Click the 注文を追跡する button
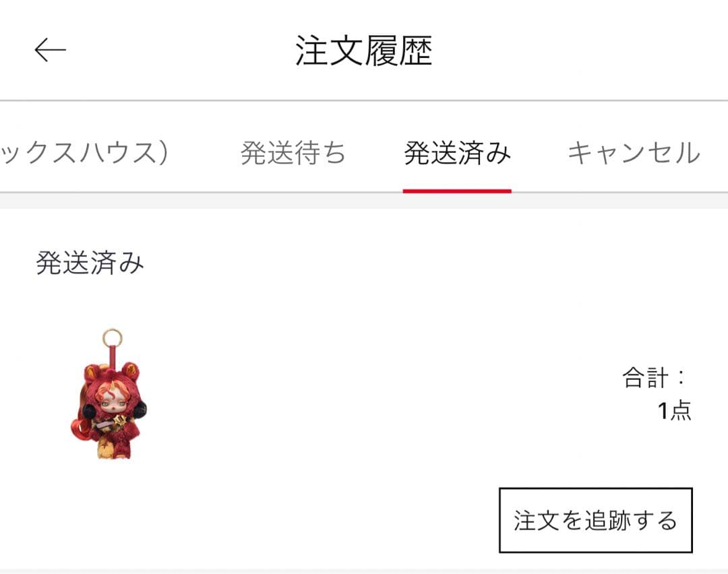 [596, 520]
